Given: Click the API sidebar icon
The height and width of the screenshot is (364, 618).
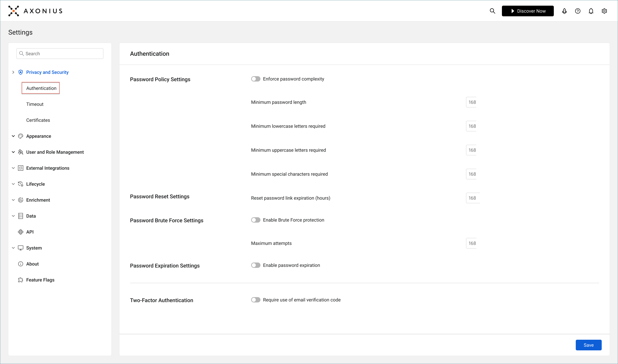Looking at the screenshot, I should pos(21,232).
